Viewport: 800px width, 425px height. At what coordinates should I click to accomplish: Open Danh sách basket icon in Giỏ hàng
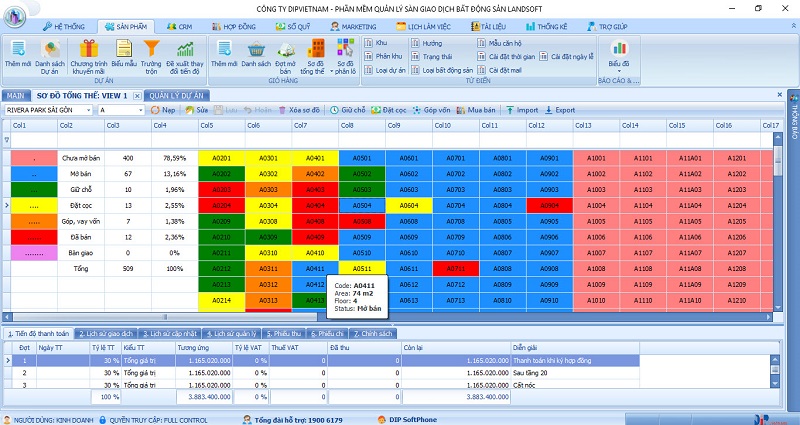[256, 55]
